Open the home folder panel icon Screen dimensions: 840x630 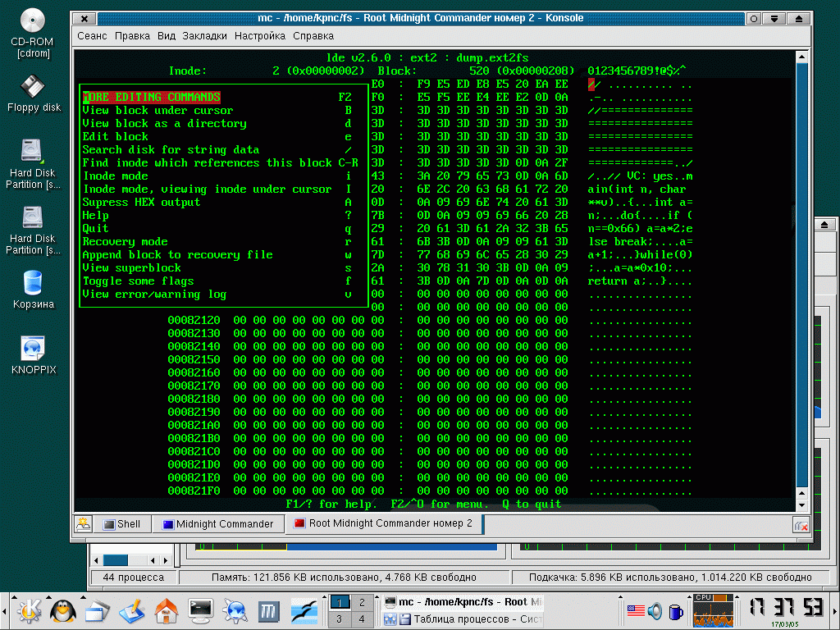coord(166,610)
